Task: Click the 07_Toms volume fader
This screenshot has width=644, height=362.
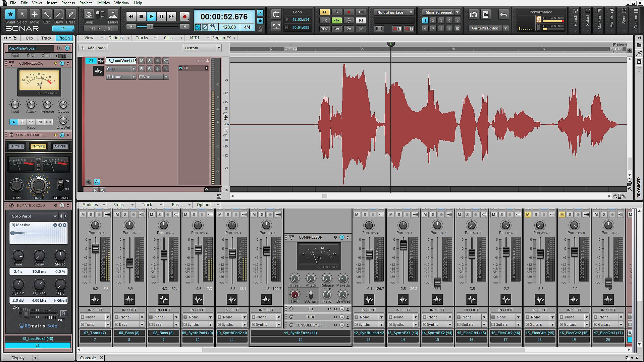Action: pos(96,248)
